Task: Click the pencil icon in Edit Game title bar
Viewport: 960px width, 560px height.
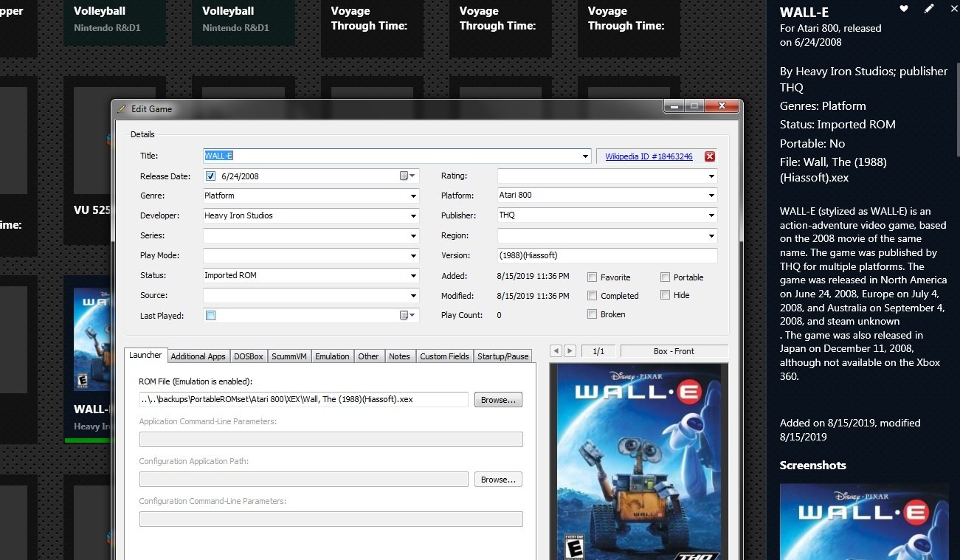Action: [122, 108]
